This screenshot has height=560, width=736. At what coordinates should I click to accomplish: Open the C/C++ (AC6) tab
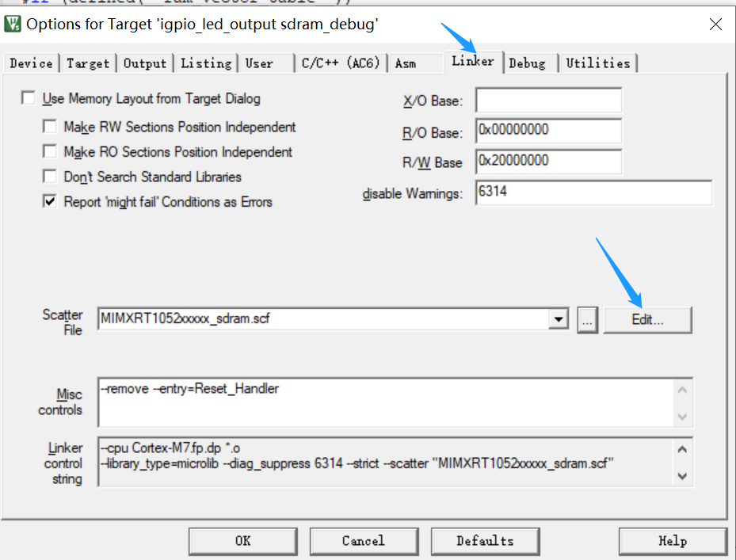(x=341, y=63)
